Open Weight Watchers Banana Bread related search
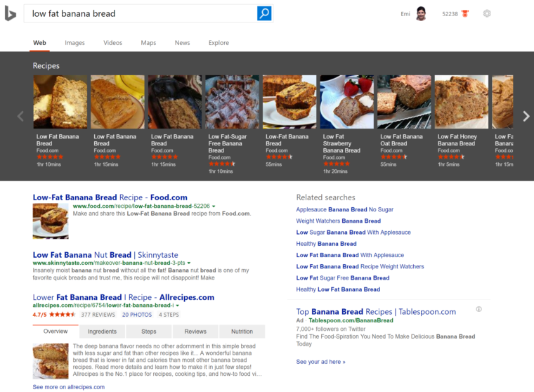The image size is (534, 392). (x=339, y=221)
